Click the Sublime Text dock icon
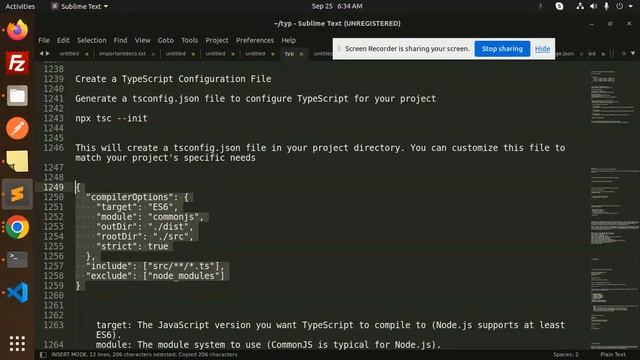 coord(17,194)
